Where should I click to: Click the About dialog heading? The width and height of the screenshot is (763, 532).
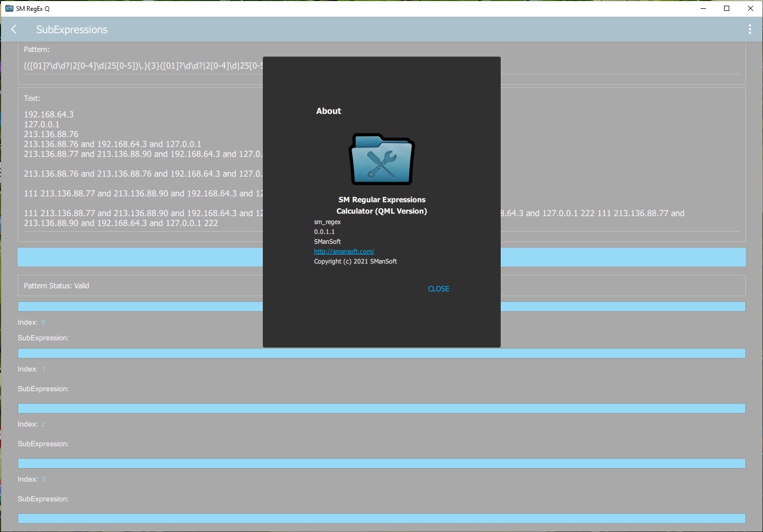coord(329,111)
